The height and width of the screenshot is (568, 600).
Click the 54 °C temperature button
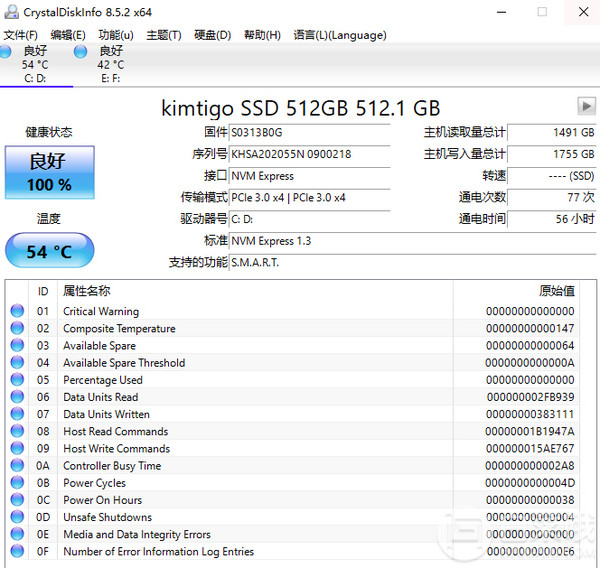click(x=49, y=251)
